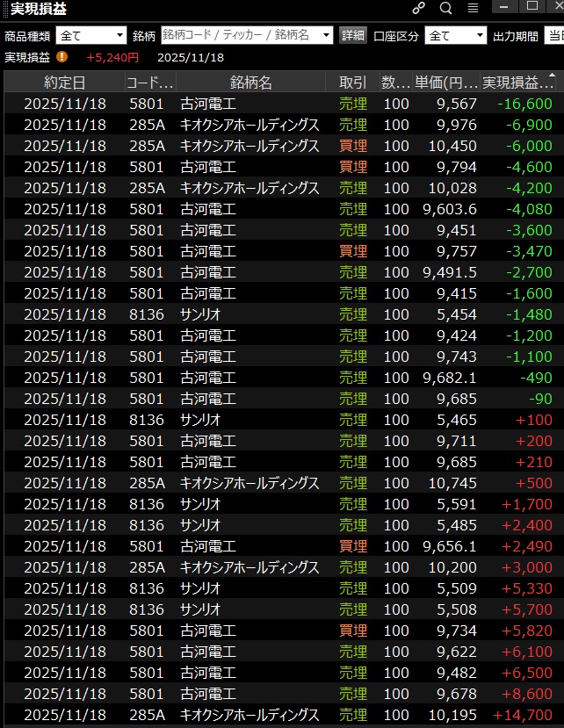564x728 pixels.
Task: Open the search magnifier icon
Action: coord(445,8)
